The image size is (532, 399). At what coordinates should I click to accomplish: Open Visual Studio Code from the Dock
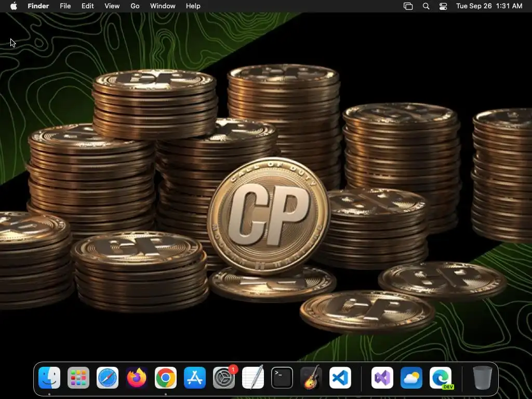[x=340, y=378]
